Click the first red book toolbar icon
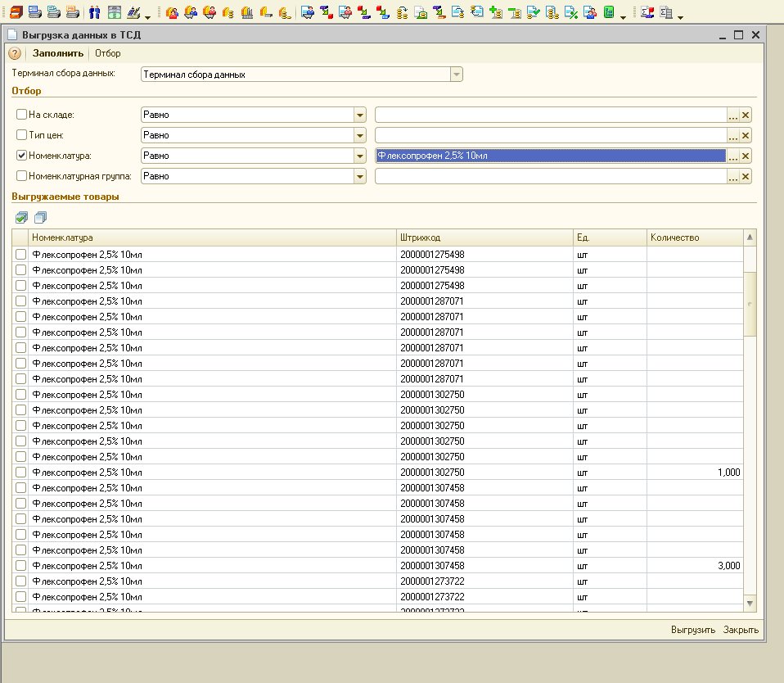The width and height of the screenshot is (784, 683). click(x=16, y=13)
